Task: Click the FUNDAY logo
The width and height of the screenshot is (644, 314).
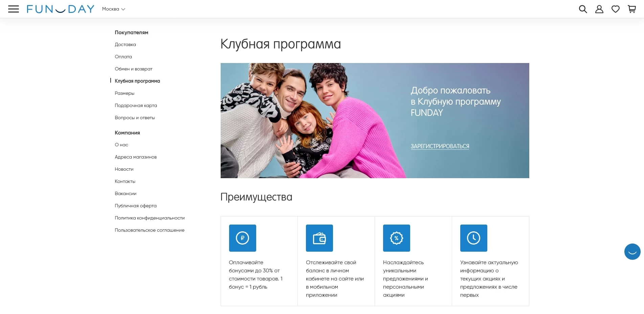Action: click(x=61, y=9)
